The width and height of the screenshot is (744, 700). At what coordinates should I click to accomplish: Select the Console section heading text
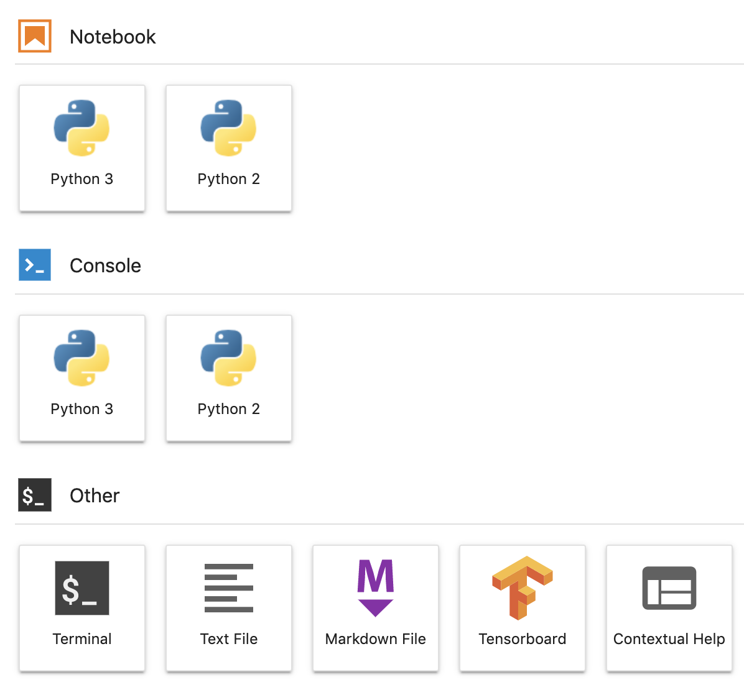(105, 266)
